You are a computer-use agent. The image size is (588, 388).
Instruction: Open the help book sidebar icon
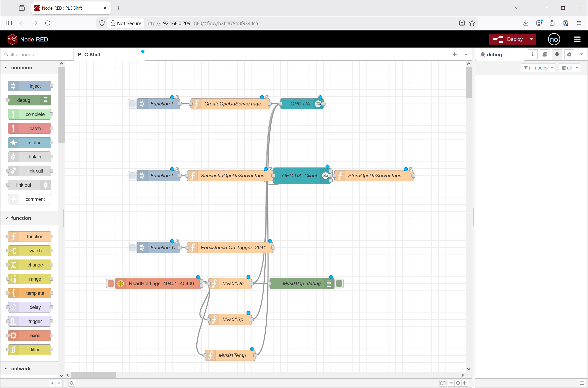point(544,54)
